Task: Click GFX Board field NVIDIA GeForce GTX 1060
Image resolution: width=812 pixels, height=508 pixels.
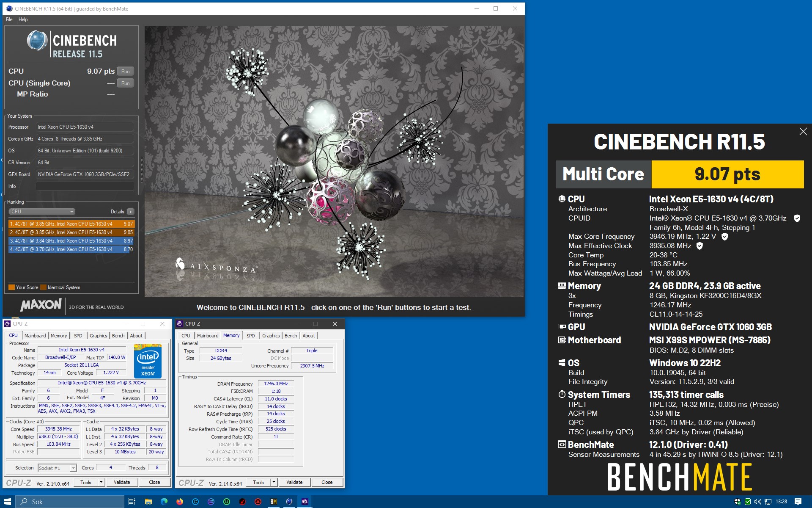Action: point(85,174)
